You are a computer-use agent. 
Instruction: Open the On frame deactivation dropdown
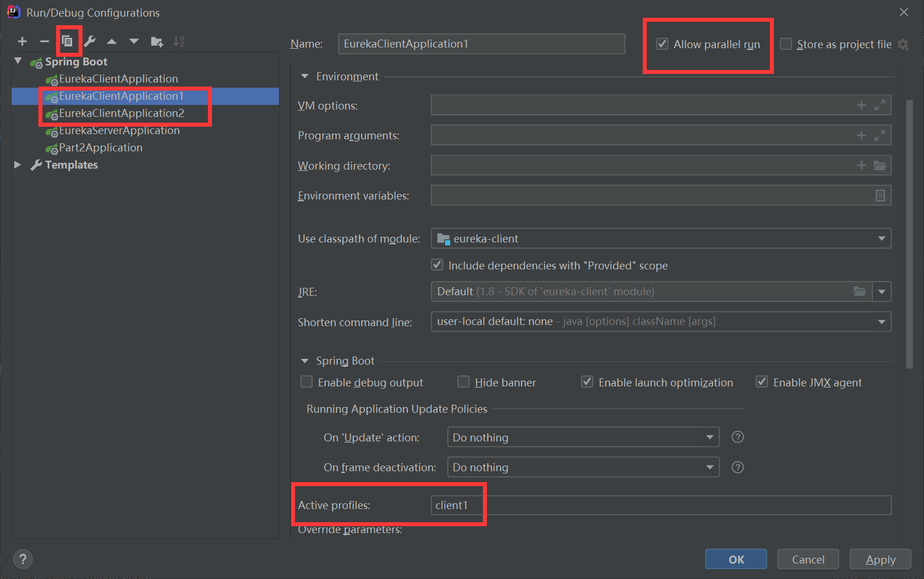click(x=710, y=467)
